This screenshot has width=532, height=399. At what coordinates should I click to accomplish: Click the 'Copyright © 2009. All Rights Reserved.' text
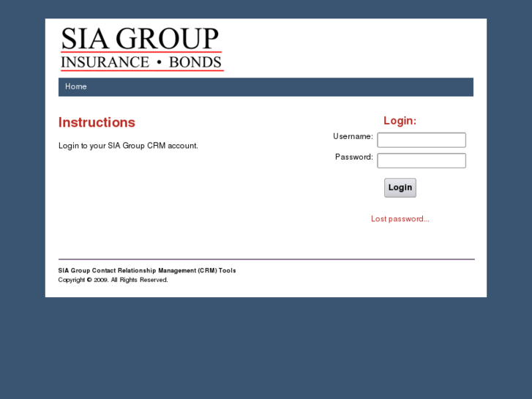click(113, 280)
